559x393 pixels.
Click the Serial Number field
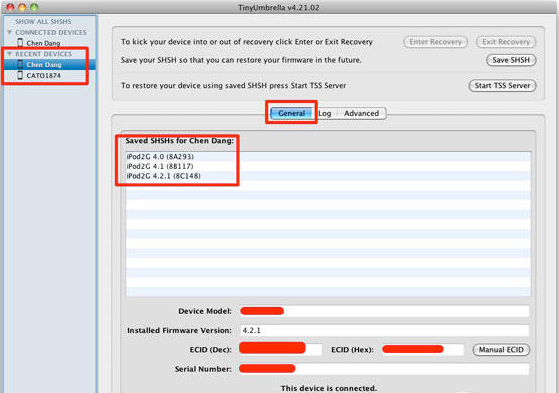385,369
